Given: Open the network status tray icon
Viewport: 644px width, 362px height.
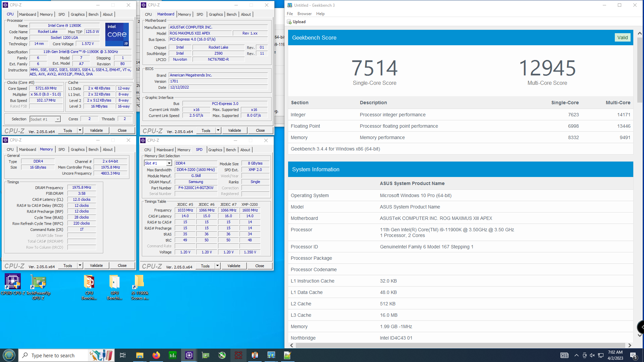Looking at the screenshot, I should pos(601,355).
